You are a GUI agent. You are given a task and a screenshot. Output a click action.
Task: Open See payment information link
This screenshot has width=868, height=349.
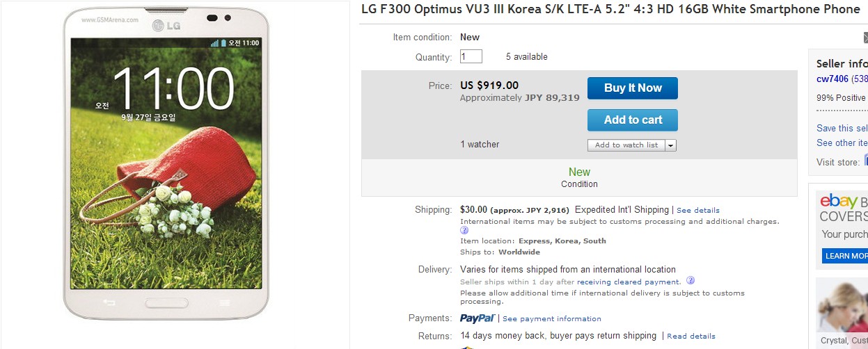[x=552, y=319]
